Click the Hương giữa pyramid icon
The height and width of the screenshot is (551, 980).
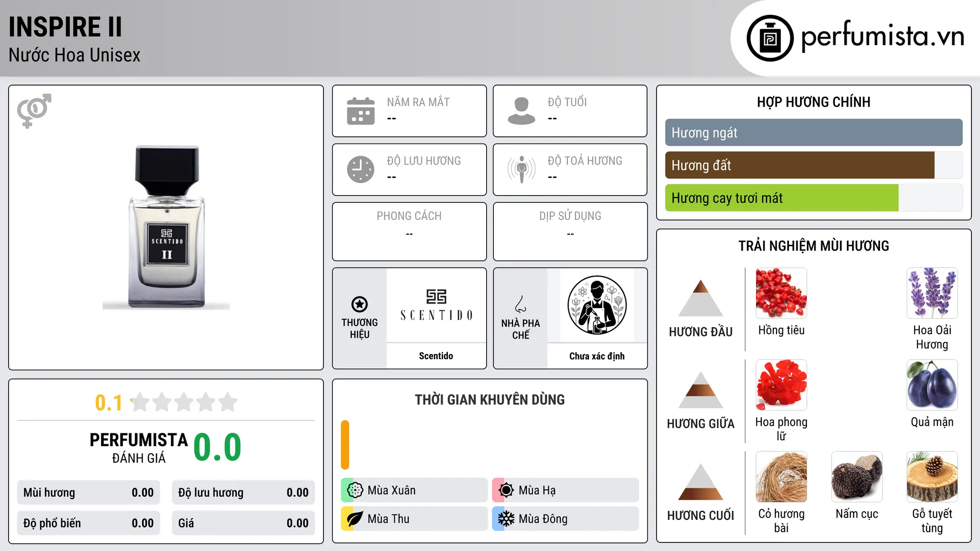(x=701, y=390)
